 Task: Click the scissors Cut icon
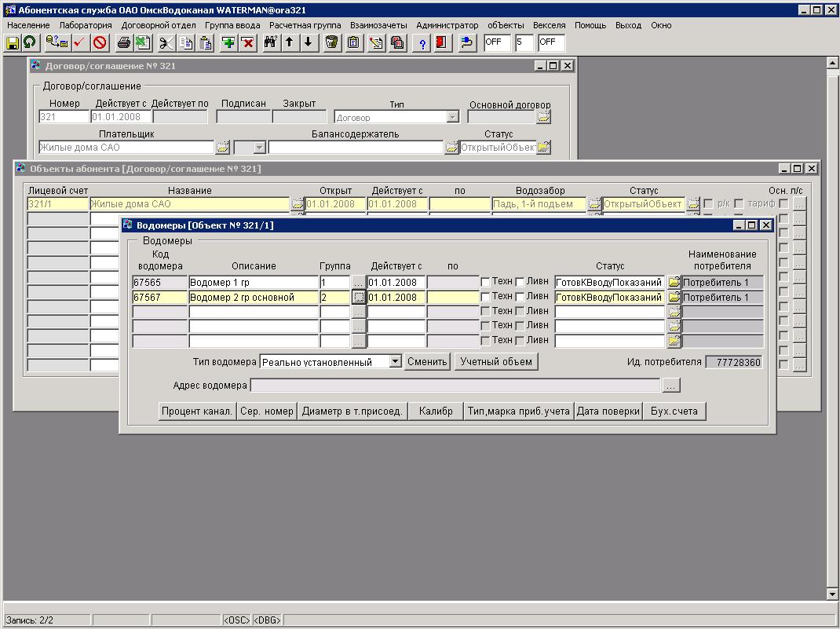click(x=166, y=42)
